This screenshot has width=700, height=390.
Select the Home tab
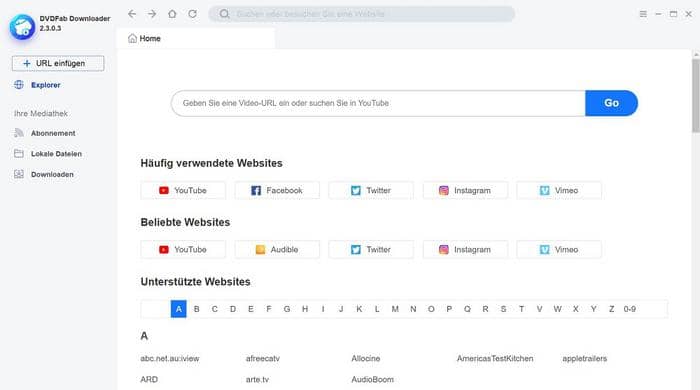[x=196, y=38]
